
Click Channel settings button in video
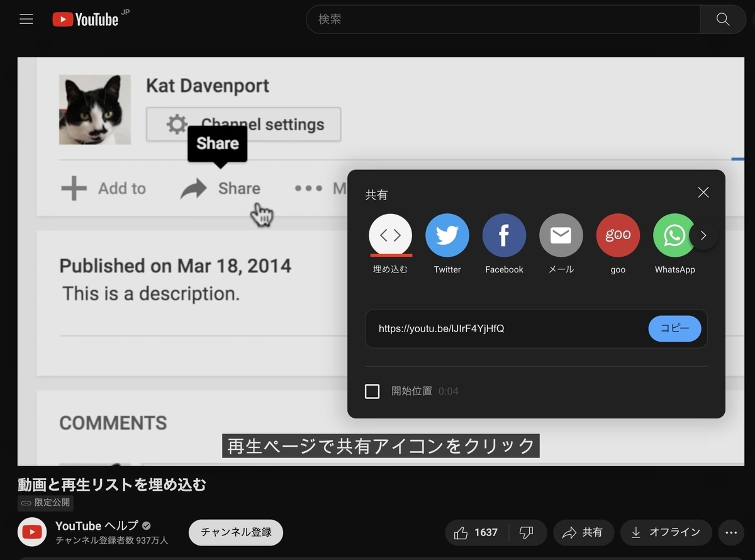[243, 124]
